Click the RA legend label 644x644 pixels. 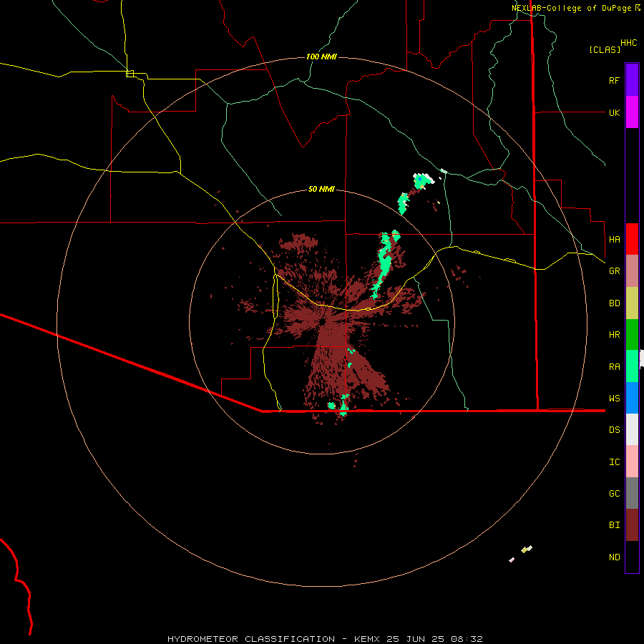coord(614,366)
